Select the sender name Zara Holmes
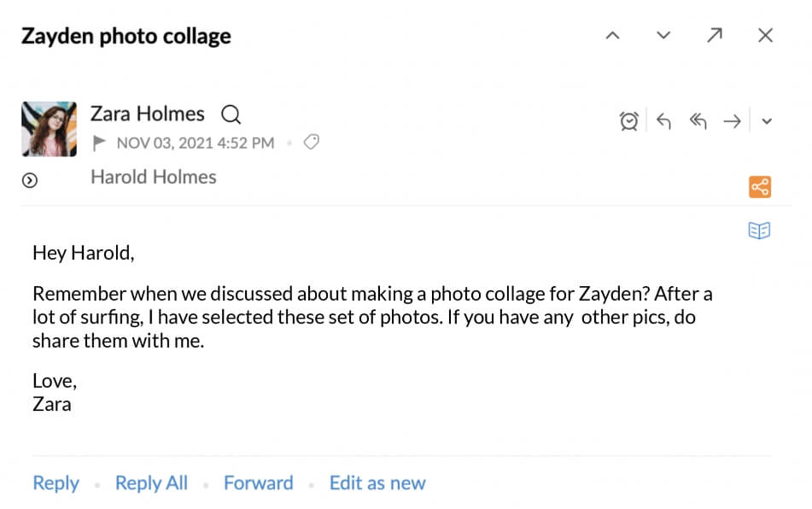Image resolution: width=812 pixels, height=509 pixels. click(147, 114)
